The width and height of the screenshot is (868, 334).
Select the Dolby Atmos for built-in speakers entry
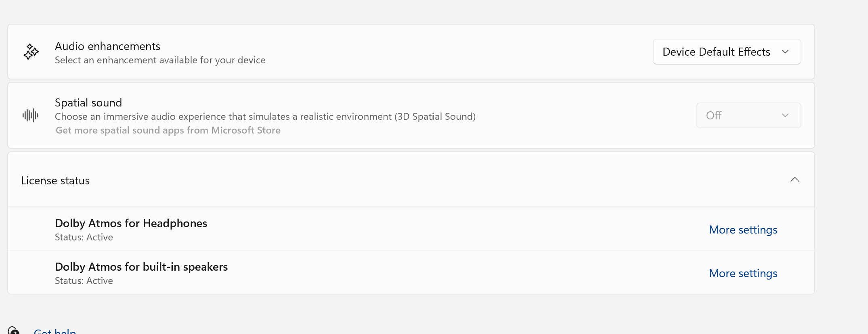click(x=141, y=267)
